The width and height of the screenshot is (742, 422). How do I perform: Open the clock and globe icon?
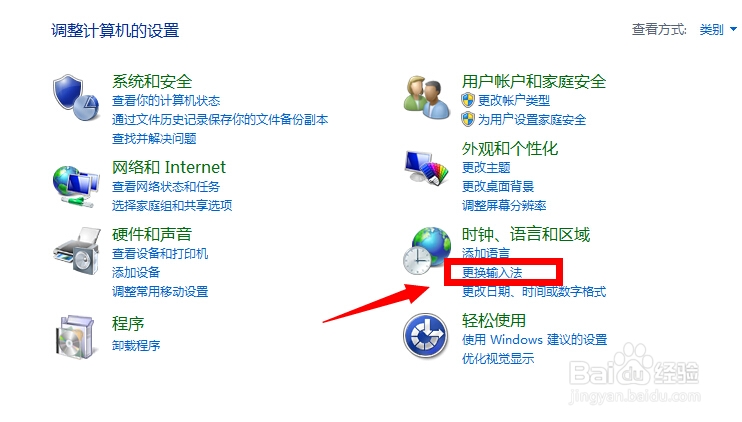427,251
